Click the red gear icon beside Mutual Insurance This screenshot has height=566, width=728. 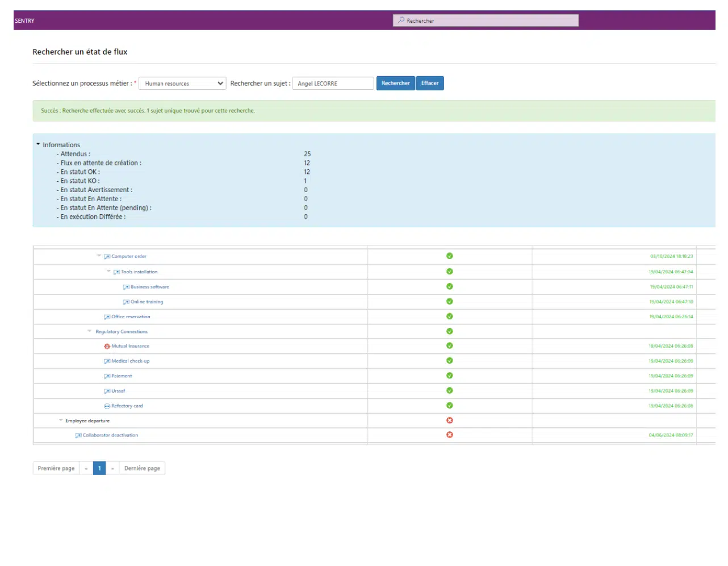tap(107, 346)
